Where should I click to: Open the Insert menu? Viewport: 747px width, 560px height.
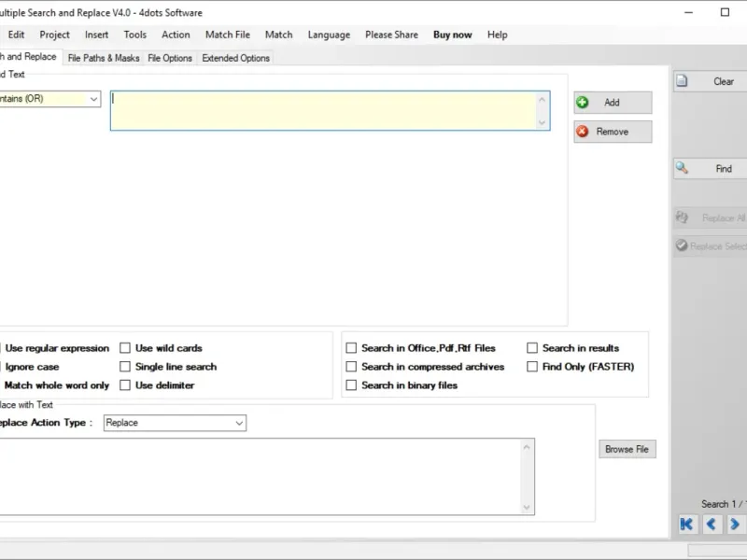pos(97,35)
